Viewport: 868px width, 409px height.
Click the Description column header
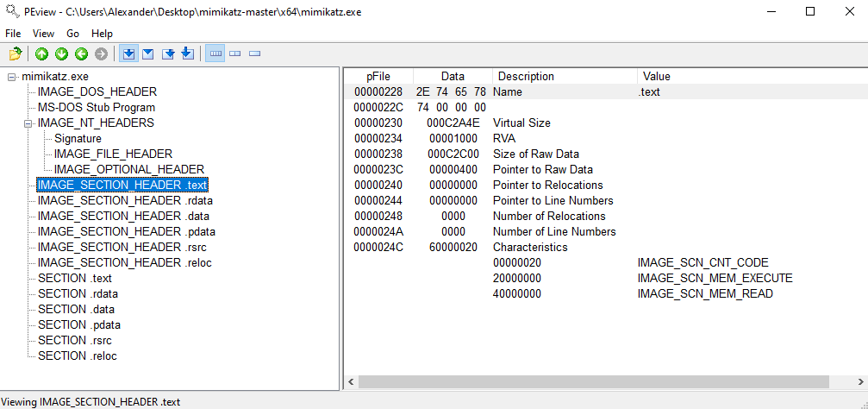tap(565, 77)
